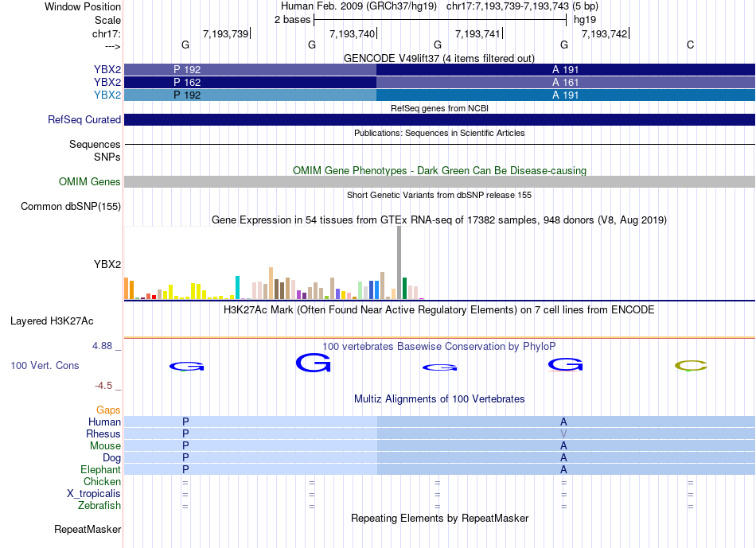Click the gray OMIM Genes bar
This screenshot has height=548, width=756.
439,181
